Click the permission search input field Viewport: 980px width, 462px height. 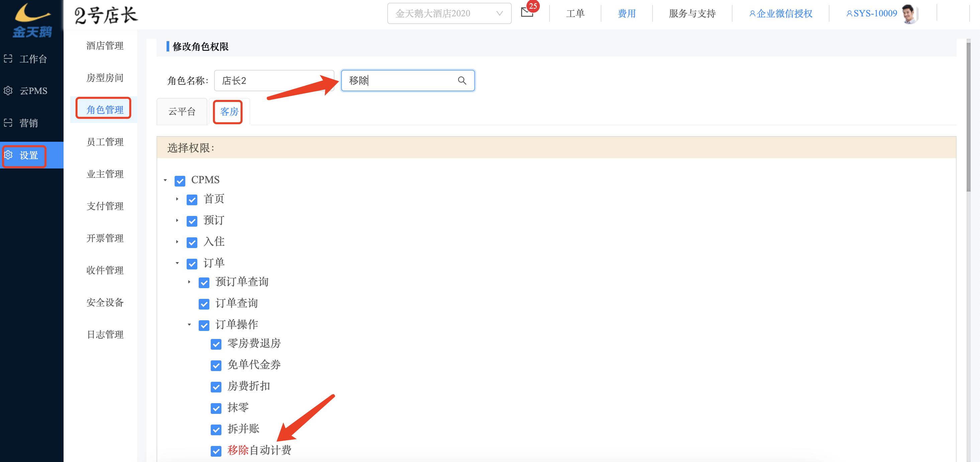tap(408, 80)
